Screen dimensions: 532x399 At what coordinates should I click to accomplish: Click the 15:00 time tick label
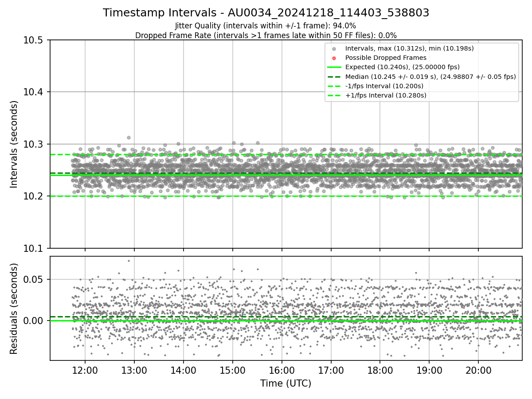[x=232, y=371]
